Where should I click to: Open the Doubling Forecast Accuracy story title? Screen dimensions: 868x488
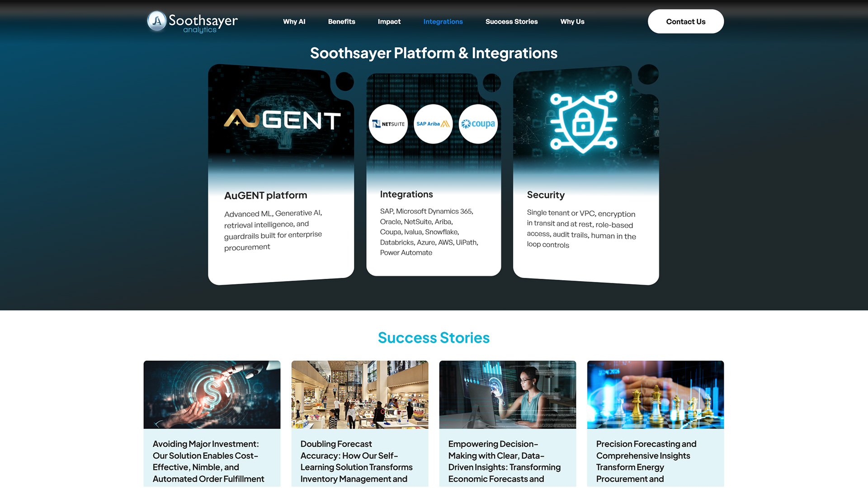[x=356, y=461]
